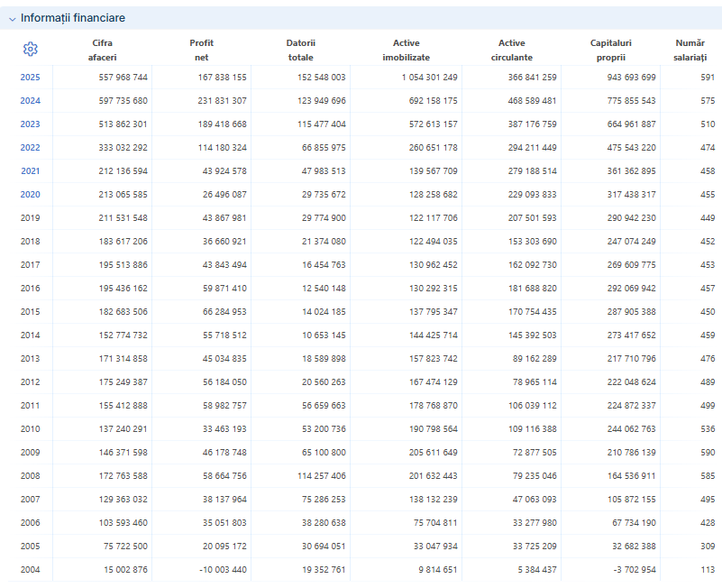722x588 pixels.
Task: Open the 2022 year link
Action: 30,148
